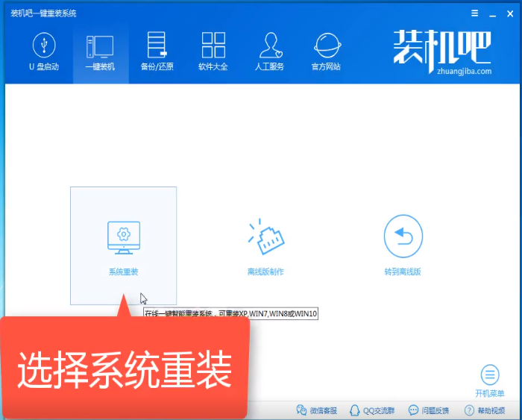Open the 开机菜单 round icon
The width and height of the screenshot is (522, 420).
(x=490, y=374)
